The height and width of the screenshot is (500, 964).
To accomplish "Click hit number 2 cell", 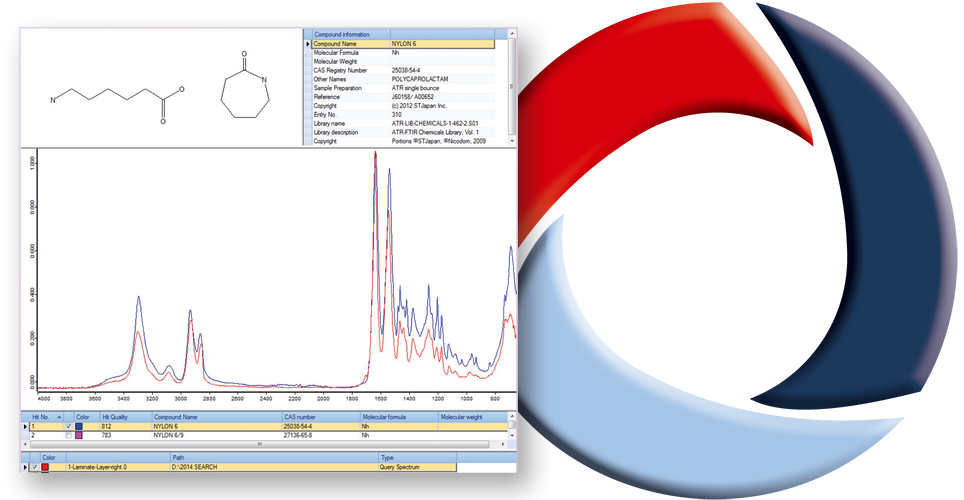I will tap(46, 435).
